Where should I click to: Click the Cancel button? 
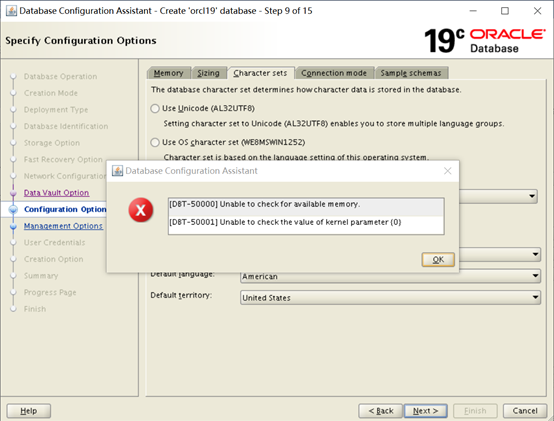(525, 411)
